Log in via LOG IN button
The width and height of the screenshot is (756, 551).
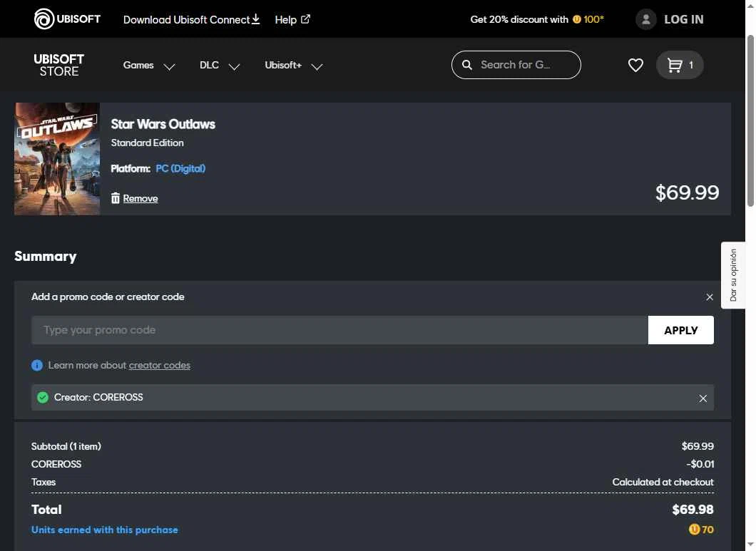[x=684, y=19]
